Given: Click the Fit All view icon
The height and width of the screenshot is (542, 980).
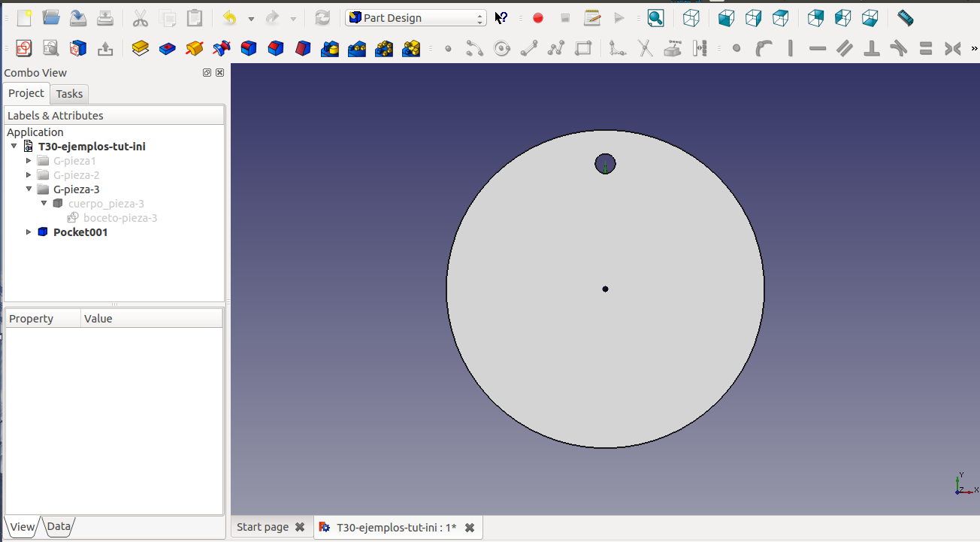Looking at the screenshot, I should coord(655,18).
